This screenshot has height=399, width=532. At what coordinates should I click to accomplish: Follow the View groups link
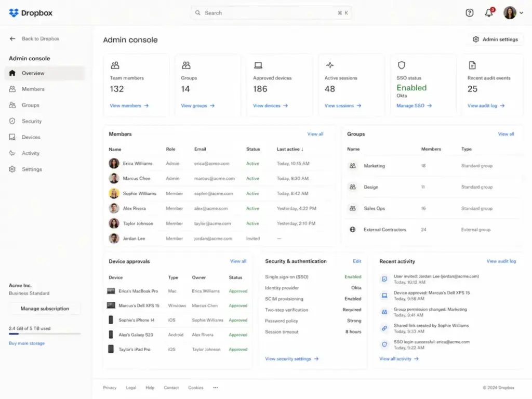pos(198,105)
